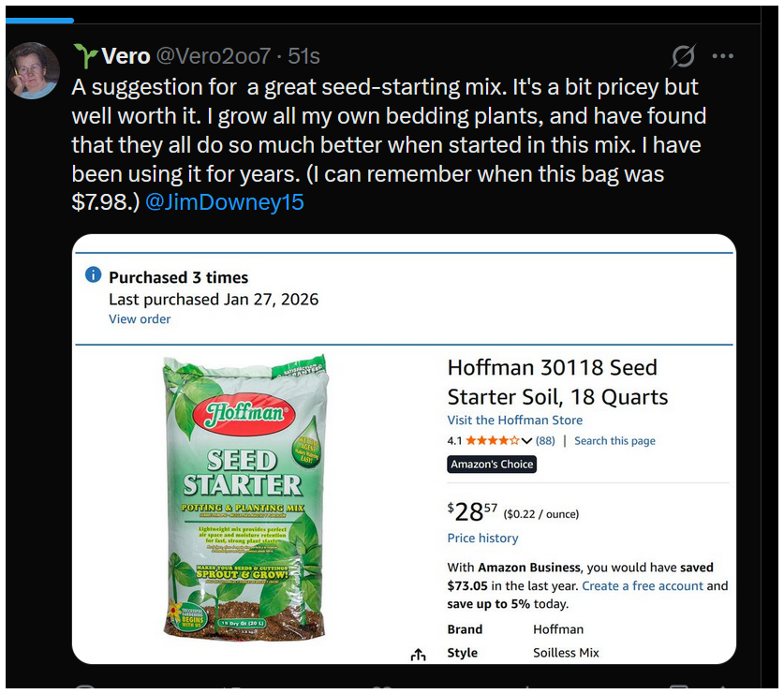Click the View order link
The image size is (784, 694).
pyautogui.click(x=140, y=318)
